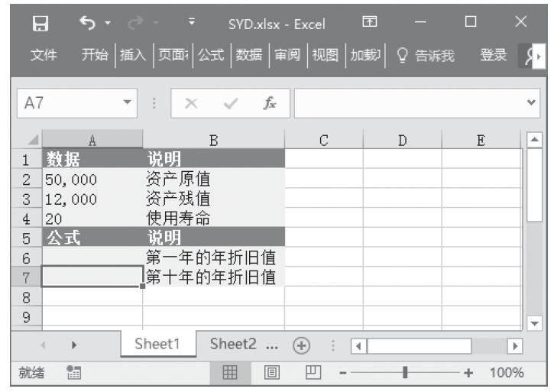Click the Ribbon Display Options icon
This screenshot has height=392, width=554.
coord(368,24)
